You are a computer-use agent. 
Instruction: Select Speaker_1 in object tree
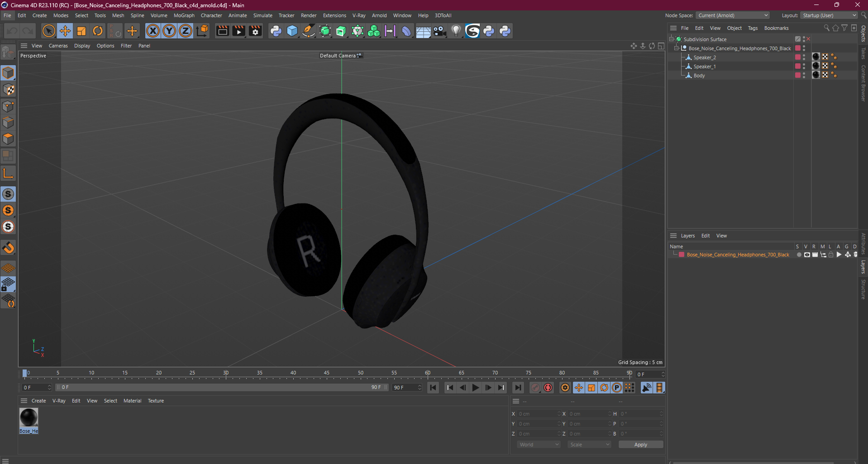click(705, 66)
